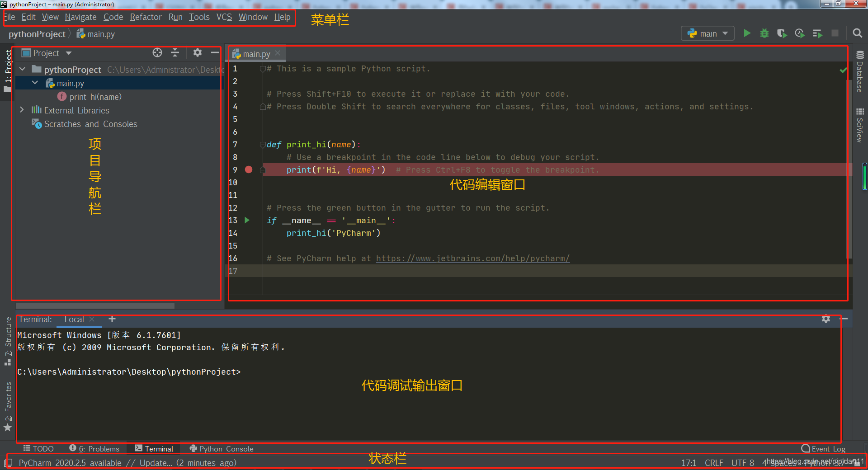Click pythonProject in breadcrumb bar
The height and width of the screenshot is (470, 868).
[37, 34]
